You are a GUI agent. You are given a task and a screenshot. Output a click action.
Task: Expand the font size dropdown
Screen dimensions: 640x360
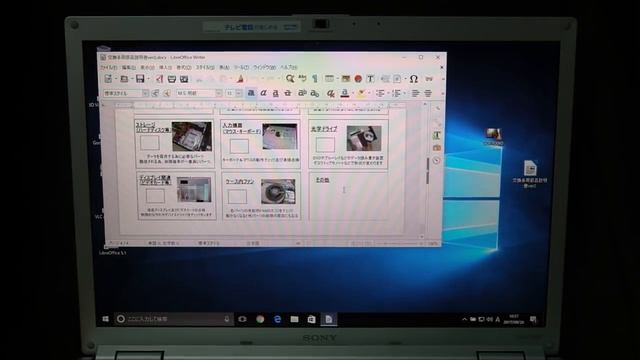pyautogui.click(x=238, y=93)
